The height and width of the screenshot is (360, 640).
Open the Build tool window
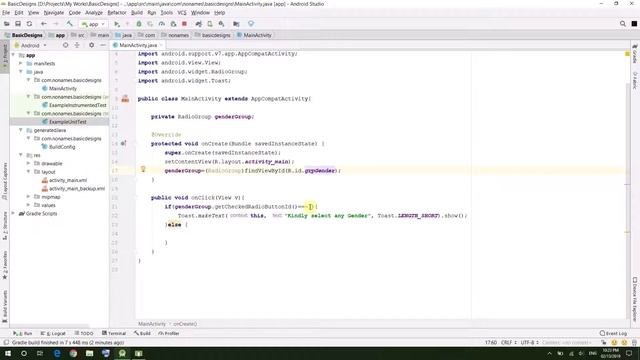tap(142, 333)
